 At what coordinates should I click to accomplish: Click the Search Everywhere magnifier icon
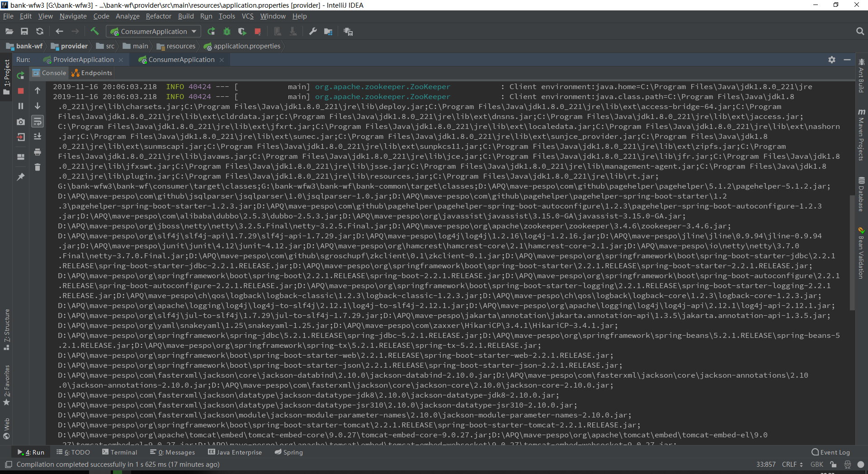coord(860,31)
